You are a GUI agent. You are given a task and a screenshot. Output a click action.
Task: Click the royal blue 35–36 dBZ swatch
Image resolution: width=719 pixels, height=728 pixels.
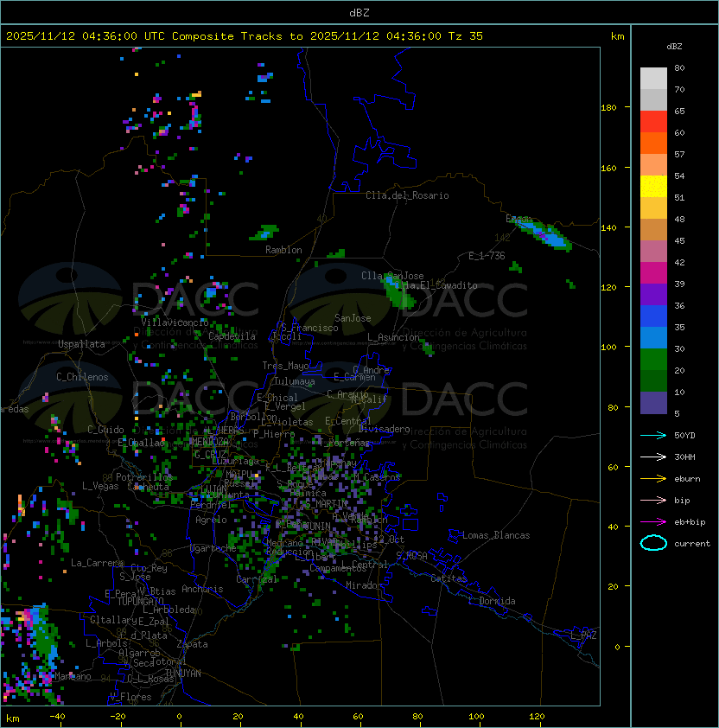pos(653,316)
